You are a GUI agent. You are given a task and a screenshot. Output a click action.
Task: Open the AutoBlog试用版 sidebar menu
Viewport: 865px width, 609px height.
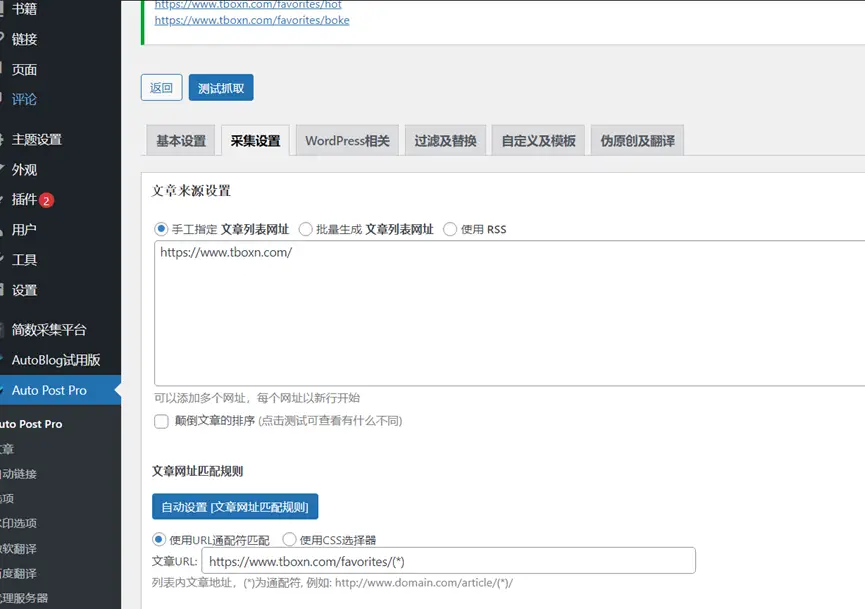pos(56,360)
